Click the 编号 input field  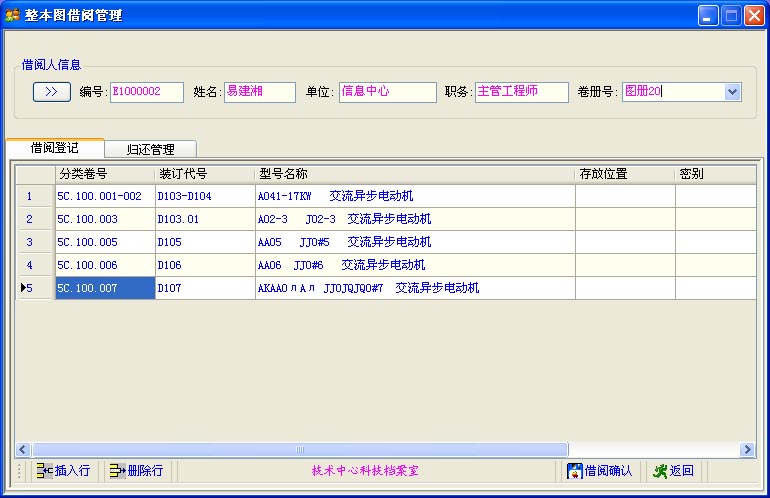tap(146, 92)
